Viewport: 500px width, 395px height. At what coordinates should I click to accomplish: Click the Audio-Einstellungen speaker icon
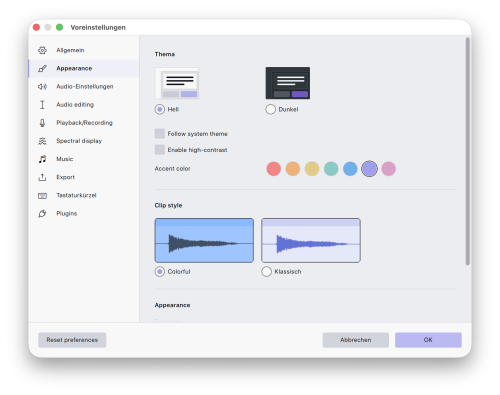tap(42, 87)
